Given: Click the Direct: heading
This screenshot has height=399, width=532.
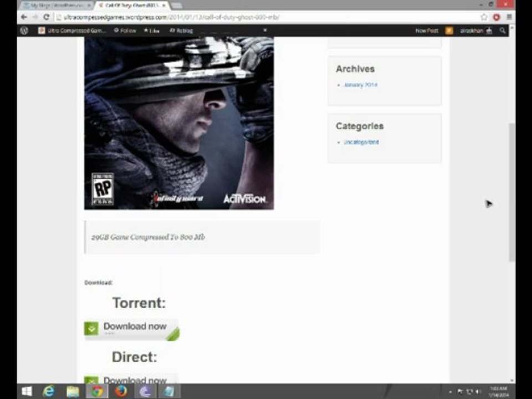Looking at the screenshot, I should 134,357.
